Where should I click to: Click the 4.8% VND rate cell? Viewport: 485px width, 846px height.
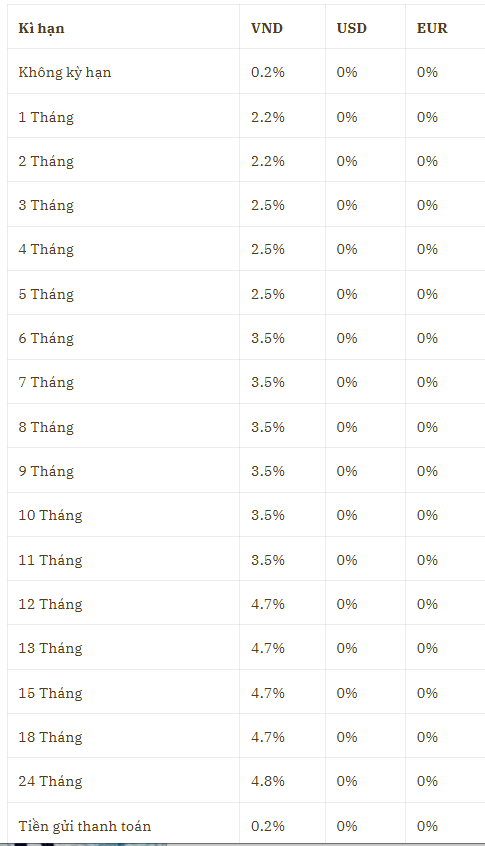[x=268, y=781]
